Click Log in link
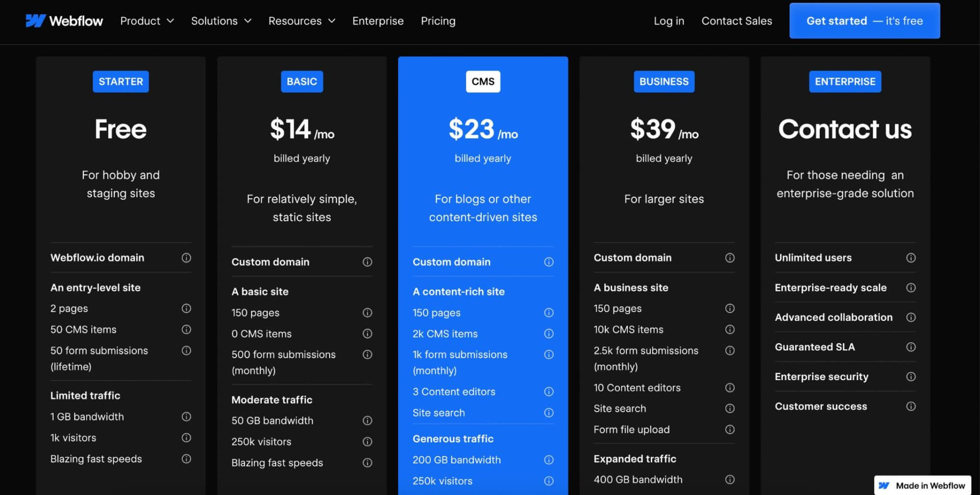This screenshot has width=980, height=495. tap(669, 21)
